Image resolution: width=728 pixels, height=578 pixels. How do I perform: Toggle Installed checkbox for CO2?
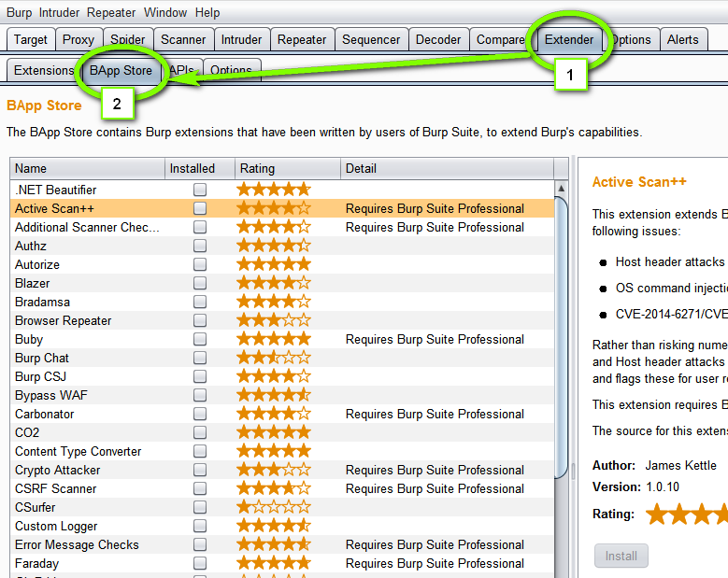coord(200,432)
